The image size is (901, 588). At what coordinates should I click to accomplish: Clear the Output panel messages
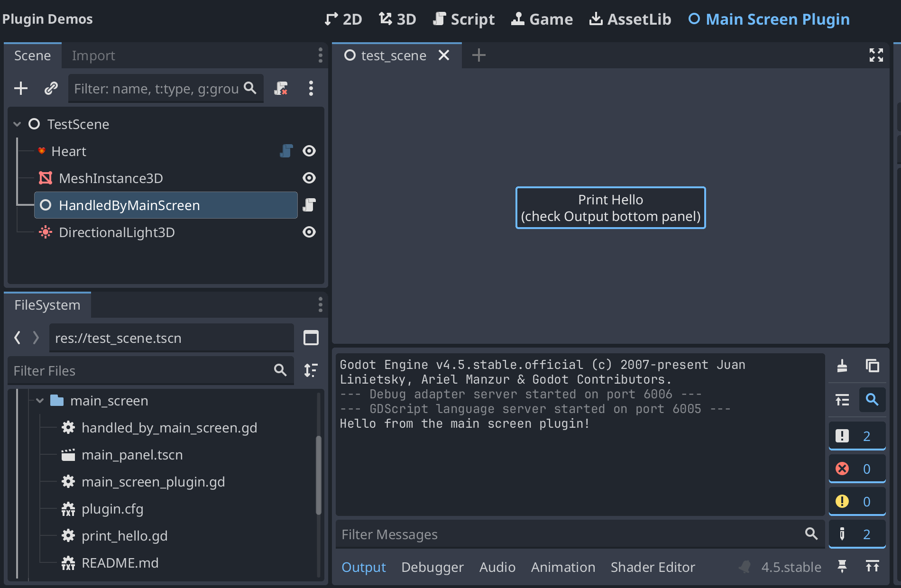pos(843,366)
